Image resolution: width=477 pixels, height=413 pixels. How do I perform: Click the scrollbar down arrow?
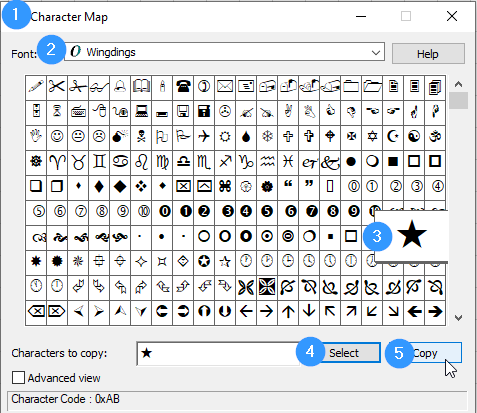click(x=458, y=318)
